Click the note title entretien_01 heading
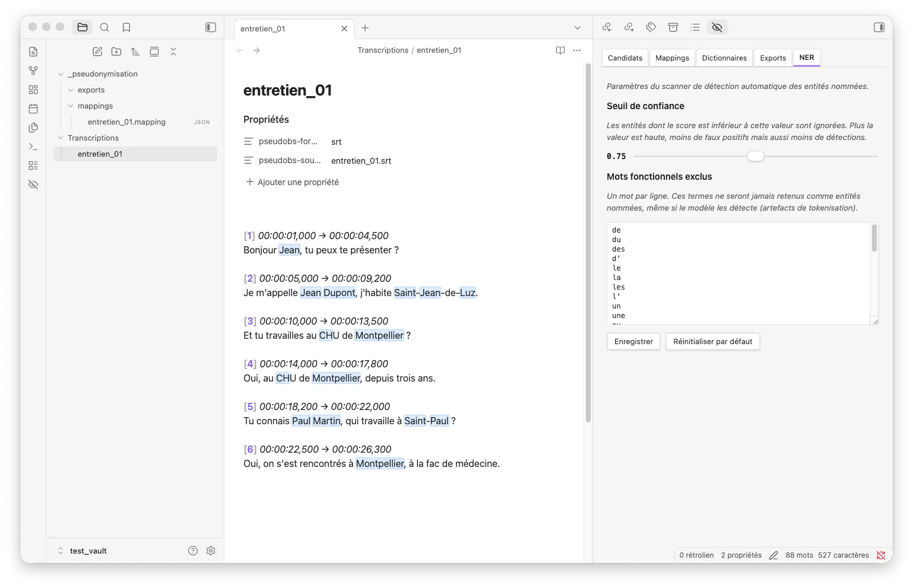Screen dimensions: 913x588 click(x=287, y=90)
